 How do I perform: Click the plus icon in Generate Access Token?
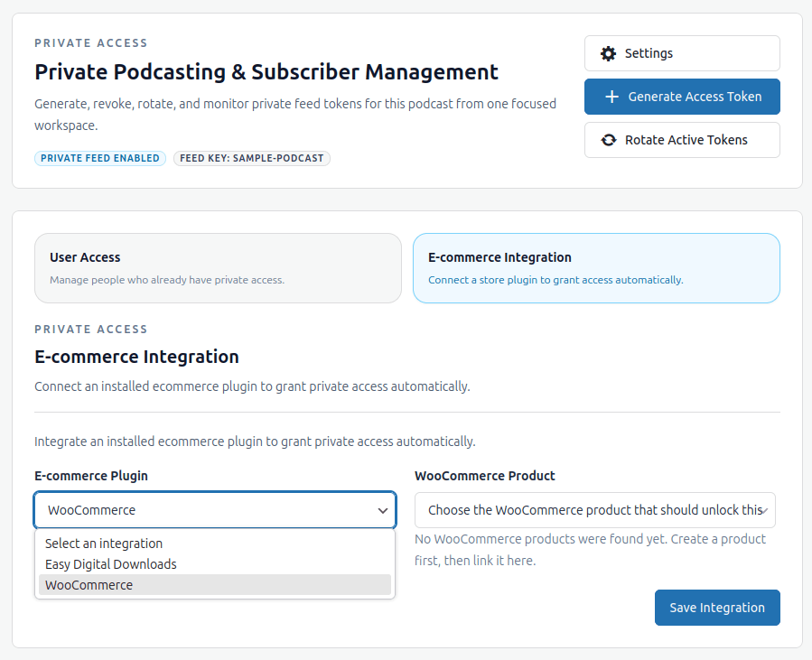coord(613,97)
